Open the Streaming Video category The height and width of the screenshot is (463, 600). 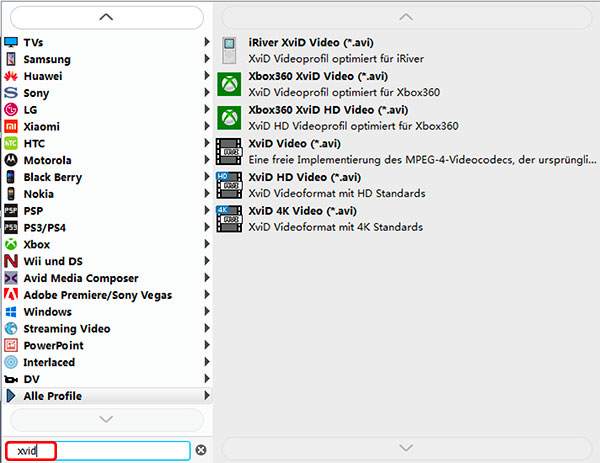(107, 328)
